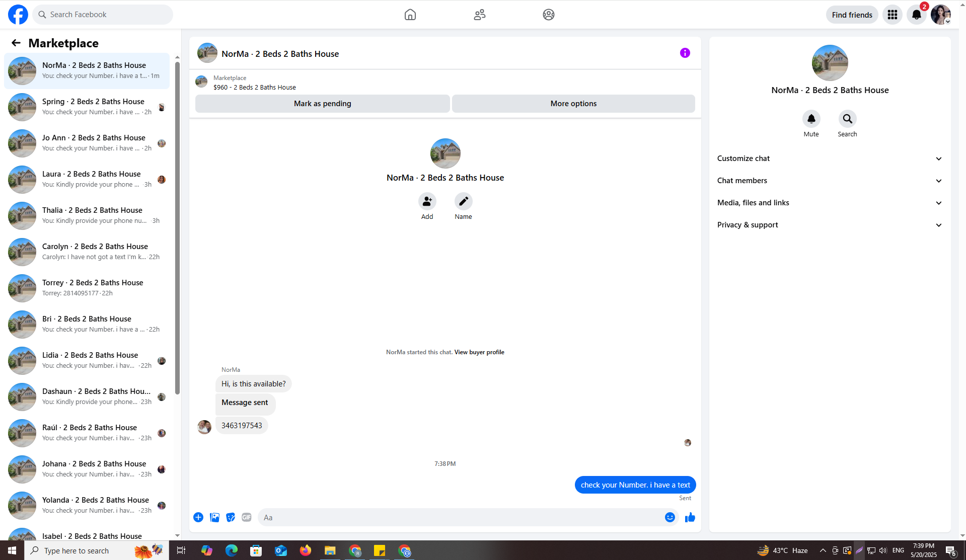Open Windows notification center icon
This screenshot has height=560, width=966.
pyautogui.click(x=950, y=550)
